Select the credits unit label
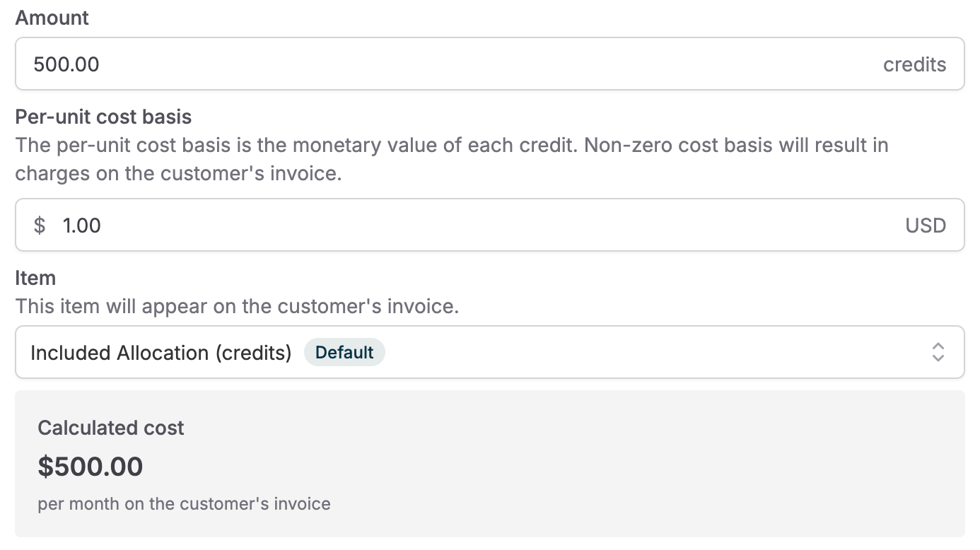The image size is (980, 550). pos(915,64)
